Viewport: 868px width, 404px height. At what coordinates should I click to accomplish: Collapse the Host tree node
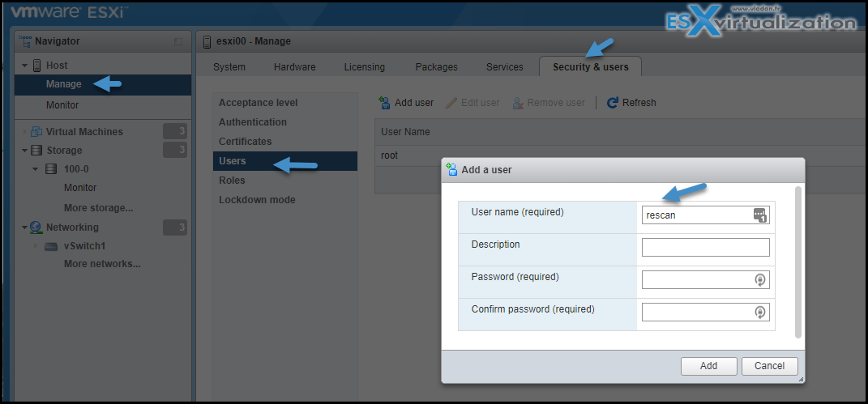[24, 66]
